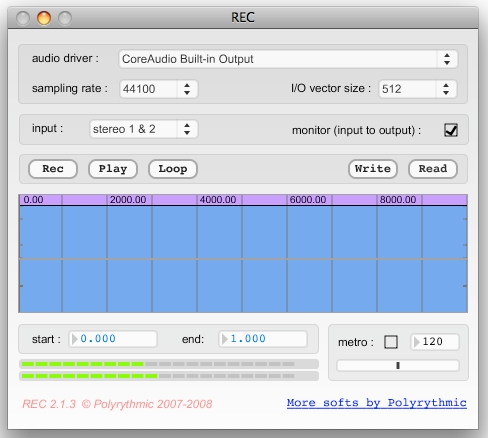Click inside the upper waveform channel display

tap(243, 232)
